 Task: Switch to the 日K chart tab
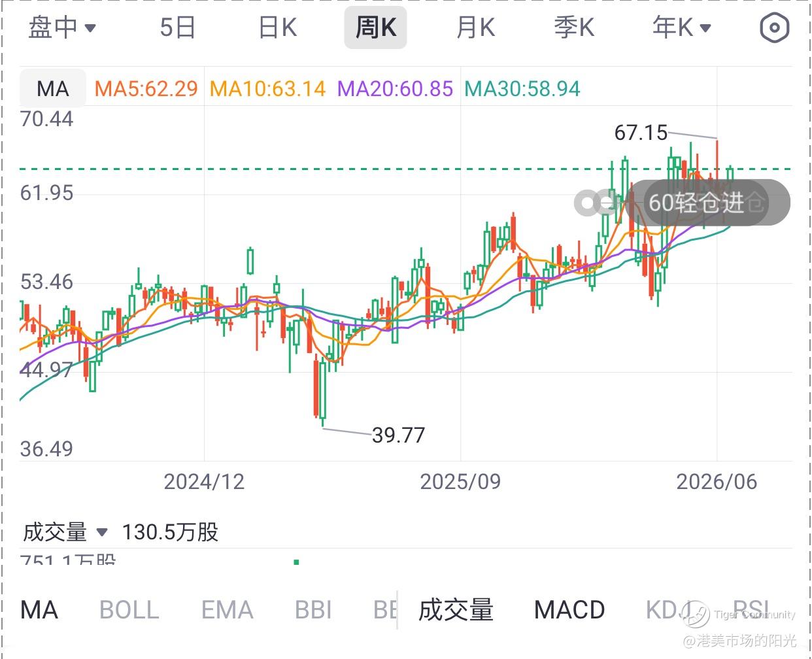[x=278, y=27]
